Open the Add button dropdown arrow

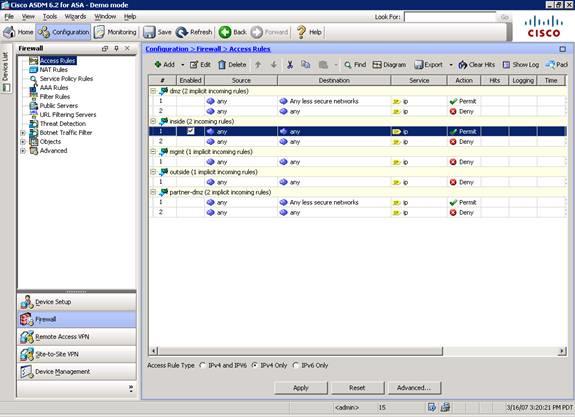183,65
